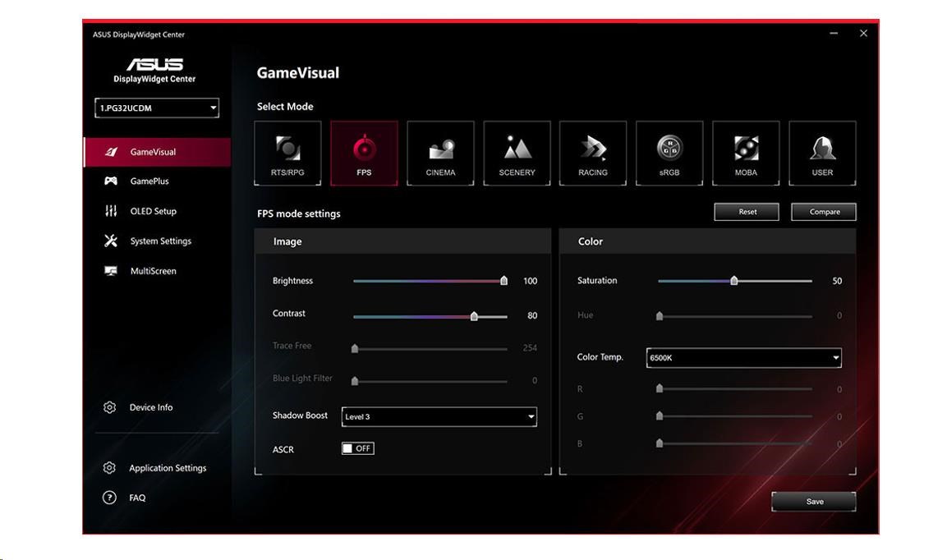Open Device Info page
947x560 pixels.
click(151, 407)
